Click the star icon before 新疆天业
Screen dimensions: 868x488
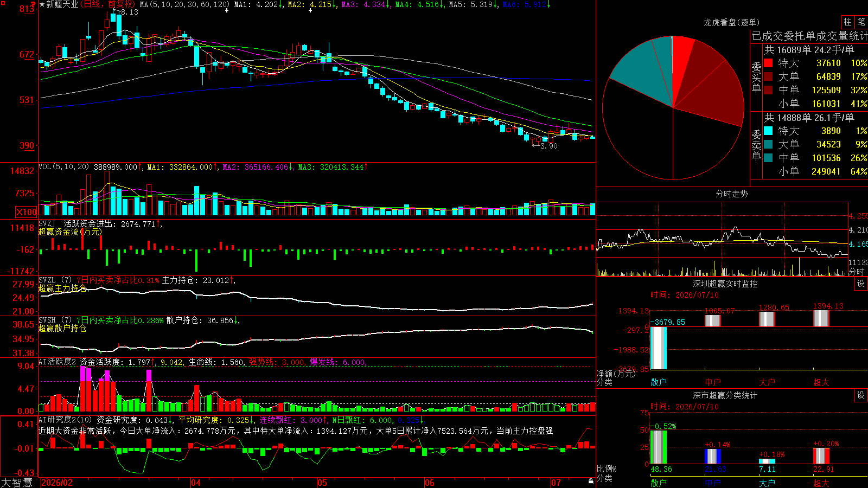pyautogui.click(x=42, y=4)
